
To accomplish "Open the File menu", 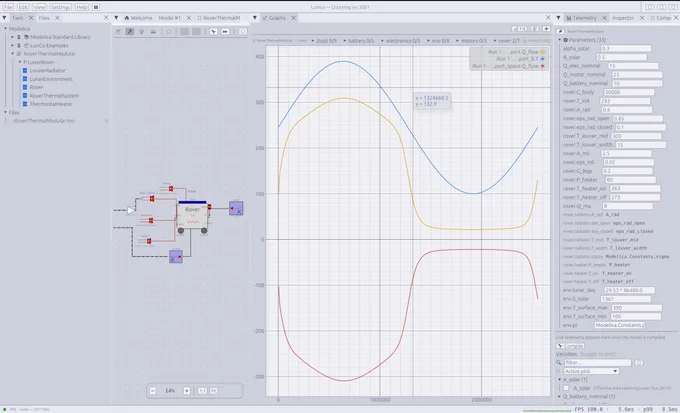I will pyautogui.click(x=8, y=7).
